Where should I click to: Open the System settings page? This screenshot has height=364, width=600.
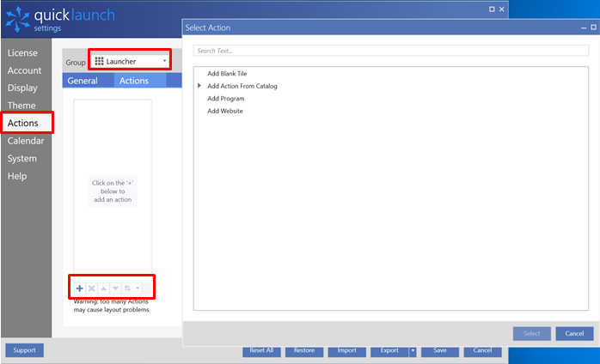pos(22,158)
